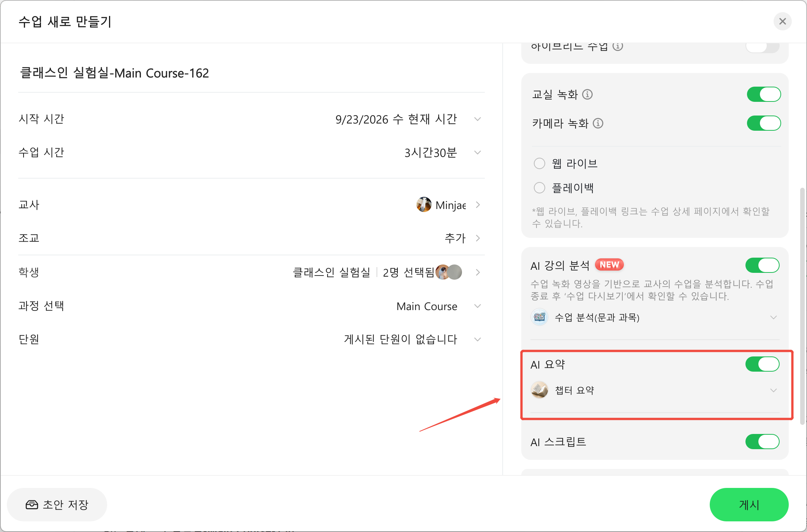Open 시작 시간 dropdown
This screenshot has width=807, height=532.
pos(478,119)
